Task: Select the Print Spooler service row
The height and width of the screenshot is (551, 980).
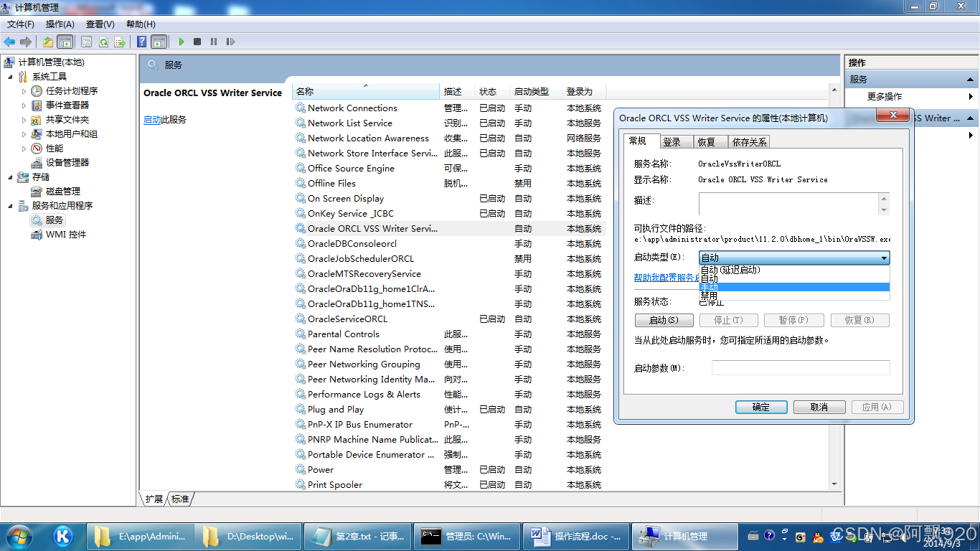Action: (x=448, y=485)
